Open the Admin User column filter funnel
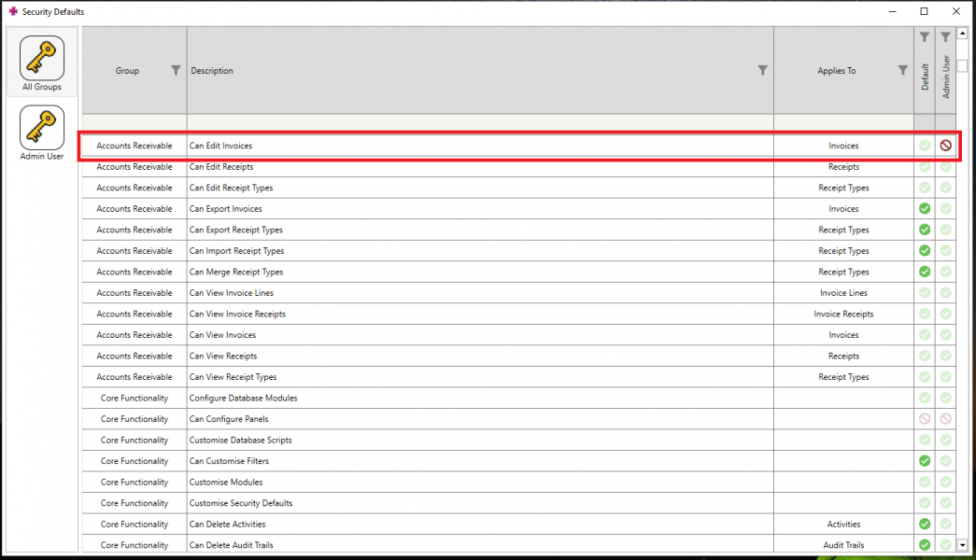 point(945,37)
